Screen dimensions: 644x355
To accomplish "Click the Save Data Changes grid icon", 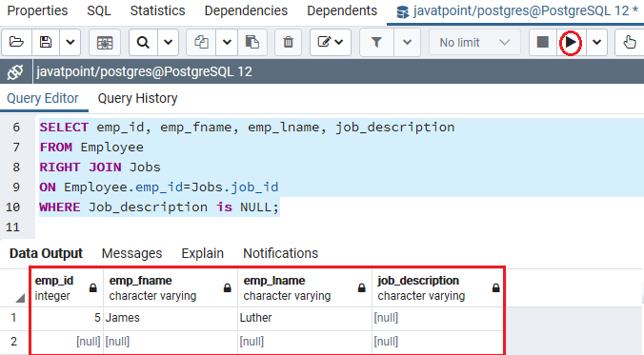I will (x=105, y=42).
